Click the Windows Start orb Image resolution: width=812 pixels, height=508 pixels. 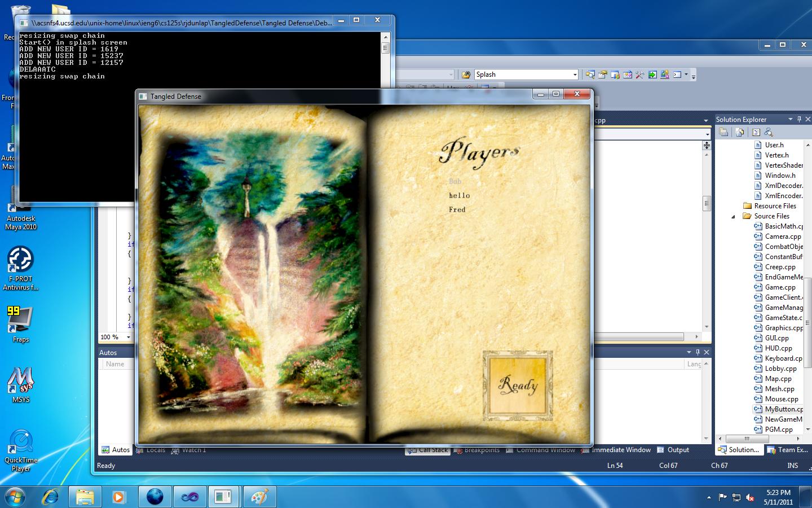15,497
